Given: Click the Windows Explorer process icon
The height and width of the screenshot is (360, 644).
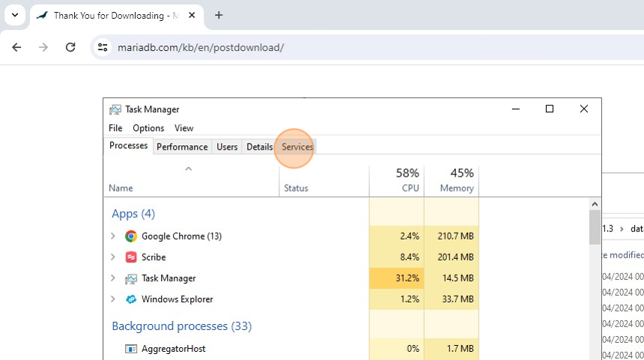Looking at the screenshot, I should (x=131, y=299).
